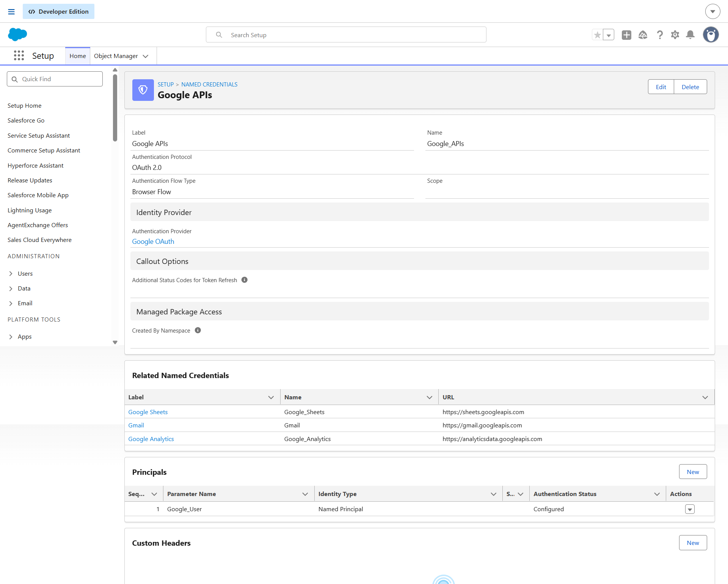
Task: Open the Object Manager tab
Action: click(x=116, y=56)
